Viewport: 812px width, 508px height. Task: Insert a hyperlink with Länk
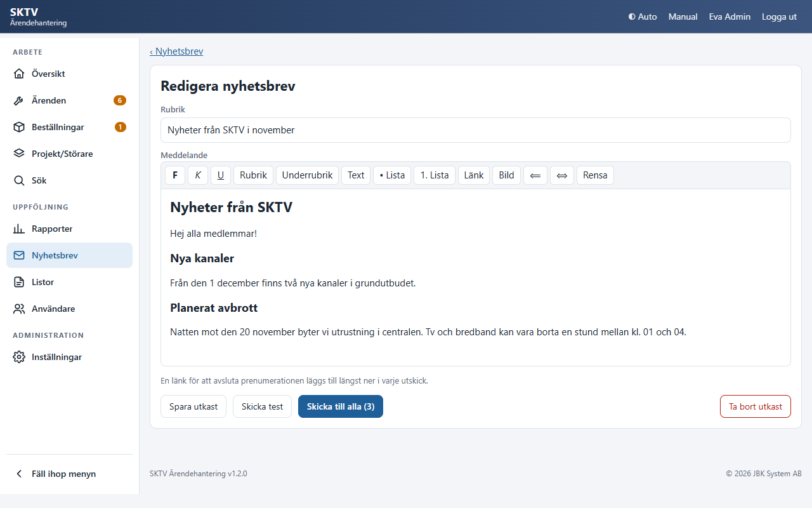point(474,175)
